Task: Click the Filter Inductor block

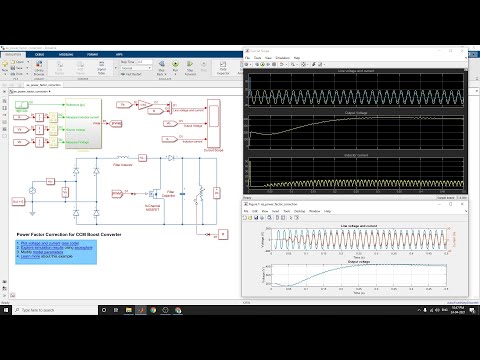Action: (123, 158)
